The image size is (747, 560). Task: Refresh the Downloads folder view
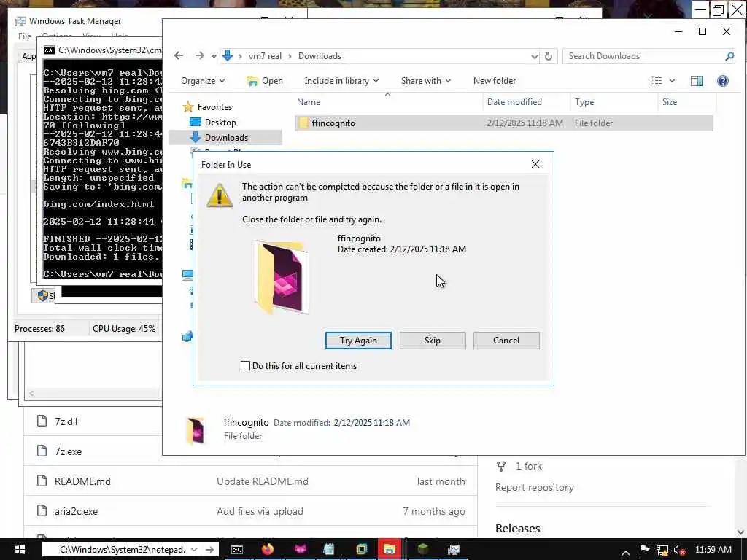549,56
